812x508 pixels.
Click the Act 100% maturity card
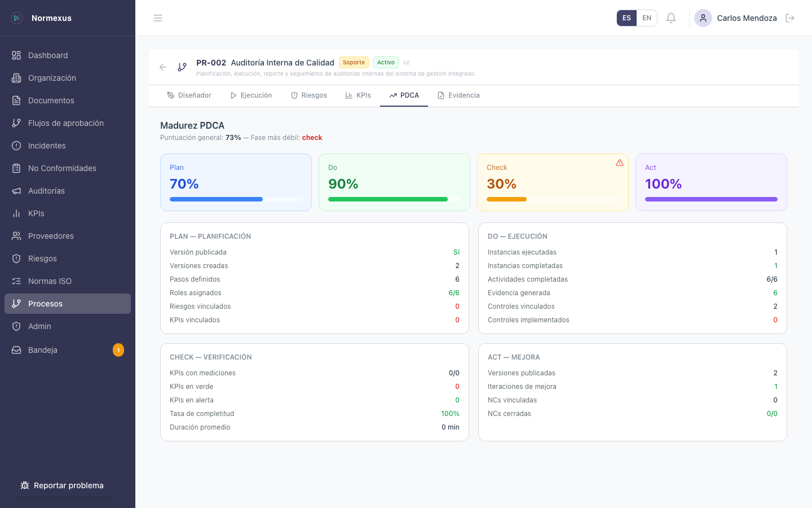point(710,182)
